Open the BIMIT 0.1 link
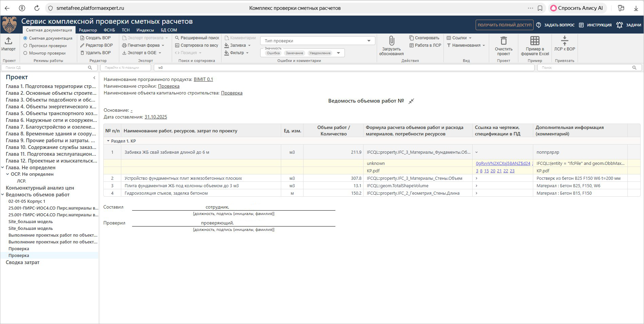Viewport: 644px width, 324px height. point(203,80)
